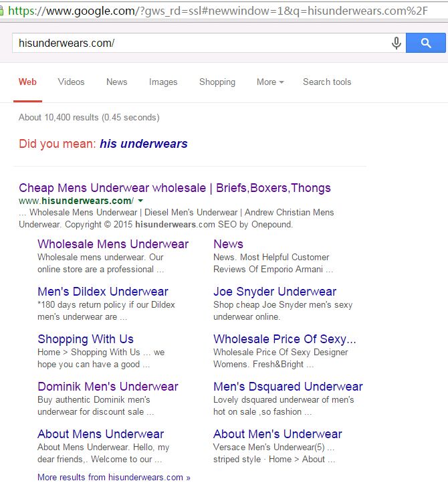The image size is (448, 493).
Task: Click the browser address bar URL
Action: pyautogui.click(x=217, y=11)
